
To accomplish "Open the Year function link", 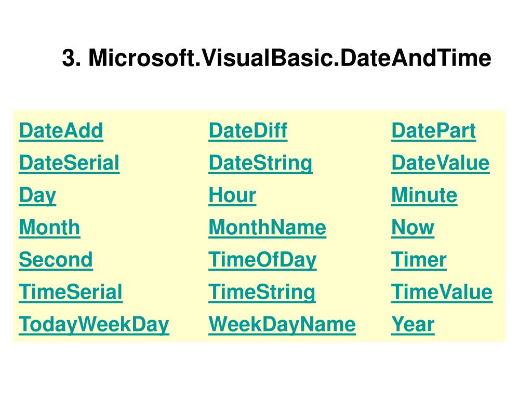I will (413, 324).
